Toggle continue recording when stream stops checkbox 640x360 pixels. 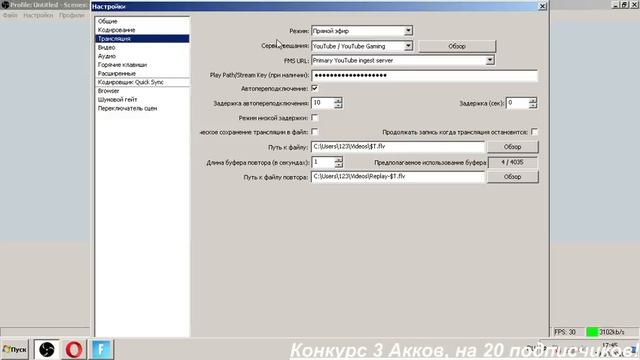pyautogui.click(x=534, y=131)
